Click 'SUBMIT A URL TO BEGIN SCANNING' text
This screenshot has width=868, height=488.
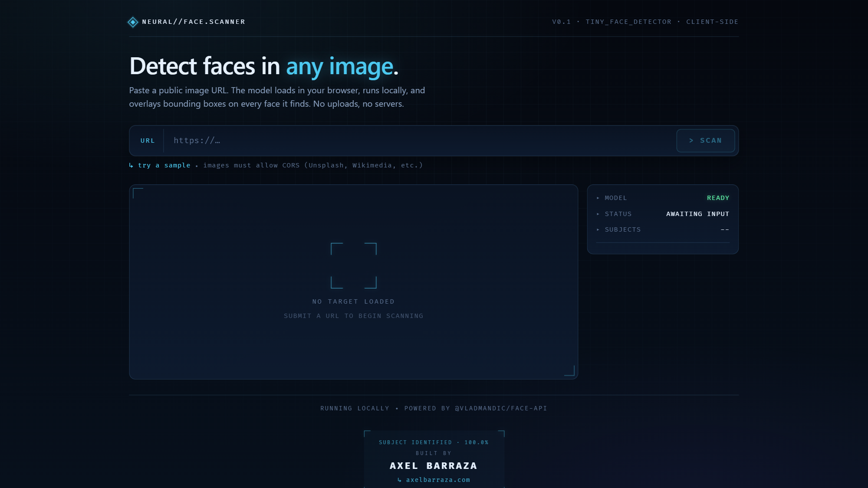[x=353, y=316]
